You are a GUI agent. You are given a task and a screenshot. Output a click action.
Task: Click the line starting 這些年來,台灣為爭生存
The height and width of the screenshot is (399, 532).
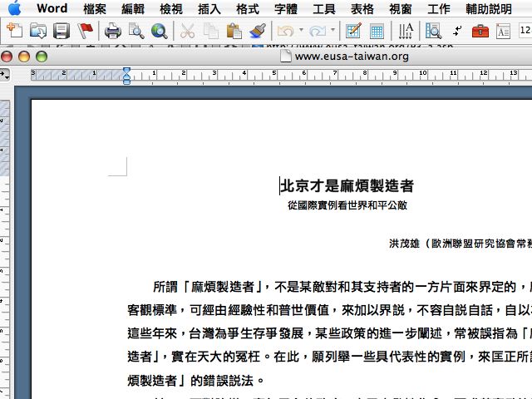coord(329,333)
